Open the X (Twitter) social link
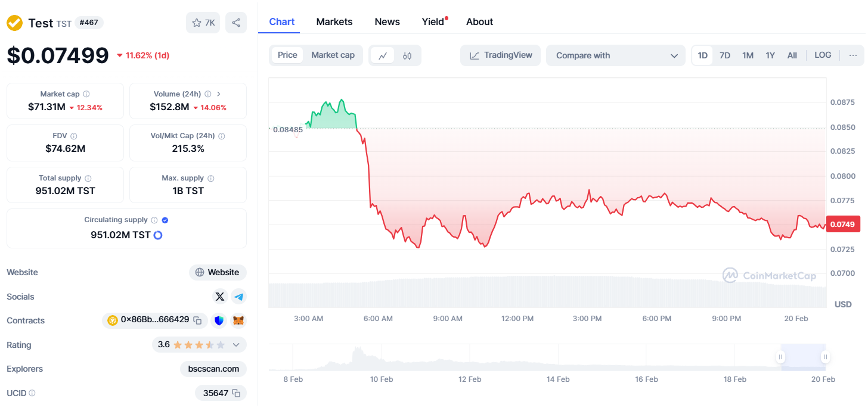The width and height of the screenshot is (868, 408). (x=220, y=297)
